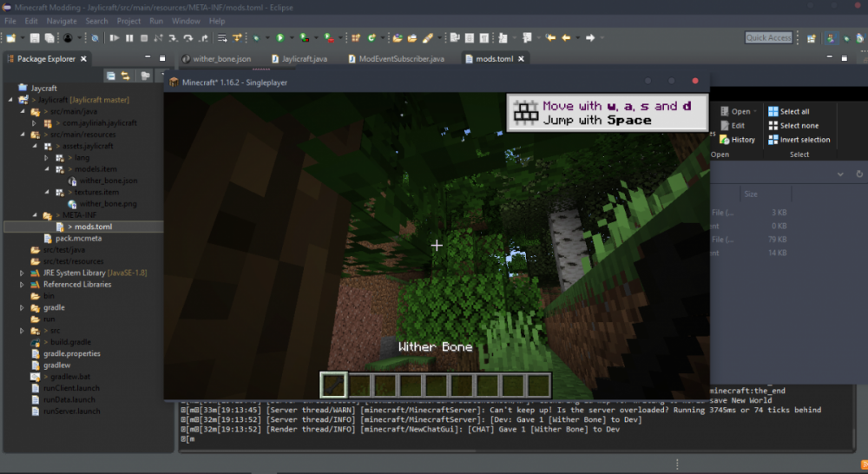The width and height of the screenshot is (868, 474).
Task: Open the Project menu
Action: click(x=128, y=21)
